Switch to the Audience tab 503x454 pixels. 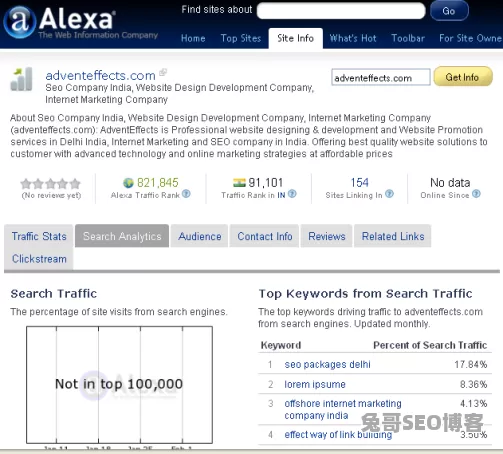(x=200, y=236)
